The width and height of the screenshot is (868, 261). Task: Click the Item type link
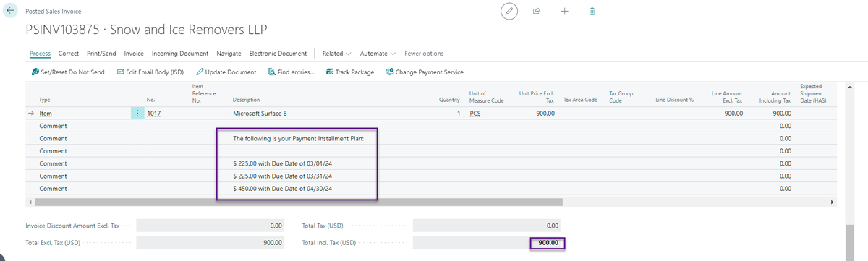point(45,114)
